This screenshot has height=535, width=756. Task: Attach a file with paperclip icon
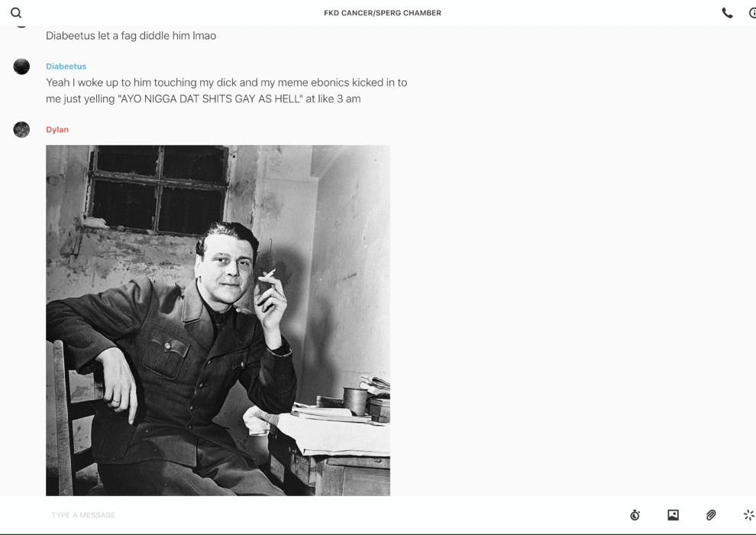click(711, 515)
